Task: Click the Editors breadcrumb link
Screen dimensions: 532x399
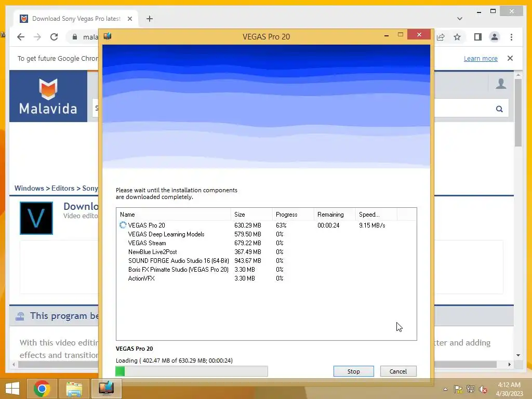Action: [63, 188]
